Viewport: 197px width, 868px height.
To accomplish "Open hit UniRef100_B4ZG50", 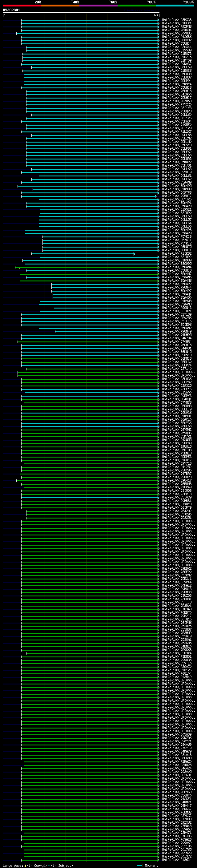I will (x=176, y=94).
